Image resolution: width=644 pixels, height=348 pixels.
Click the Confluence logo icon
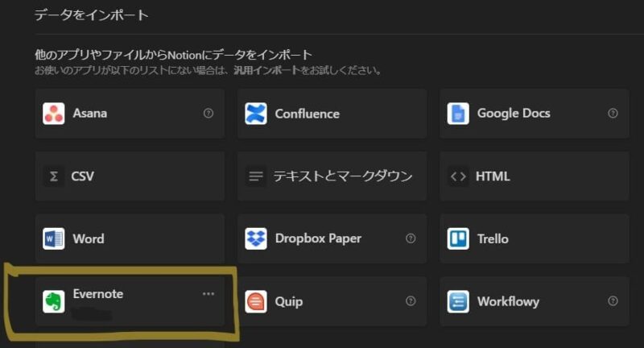[255, 114]
